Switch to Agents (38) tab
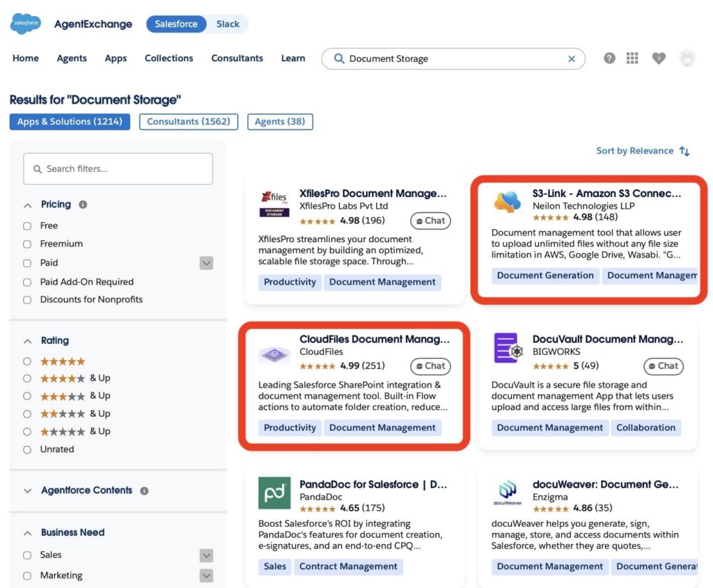Image resolution: width=713 pixels, height=588 pixels. tap(280, 122)
